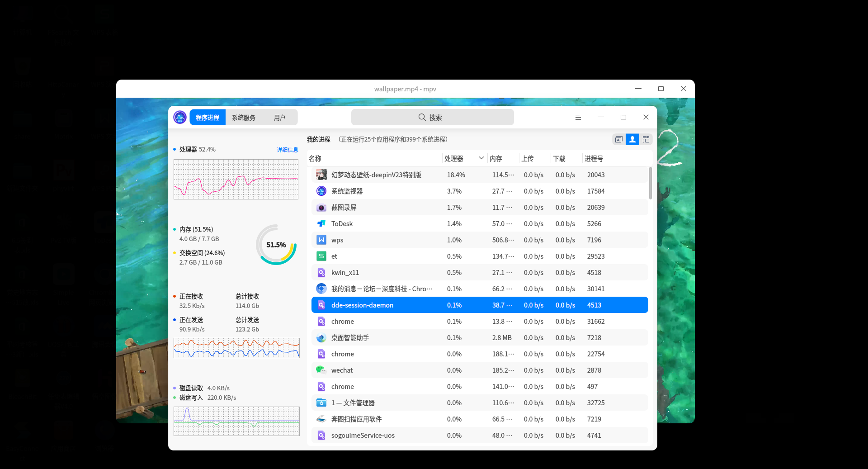The height and width of the screenshot is (469, 868).
Task: Select the 幻梦动态壁纸-deepinV23特别版 row name
Action: pos(376,175)
